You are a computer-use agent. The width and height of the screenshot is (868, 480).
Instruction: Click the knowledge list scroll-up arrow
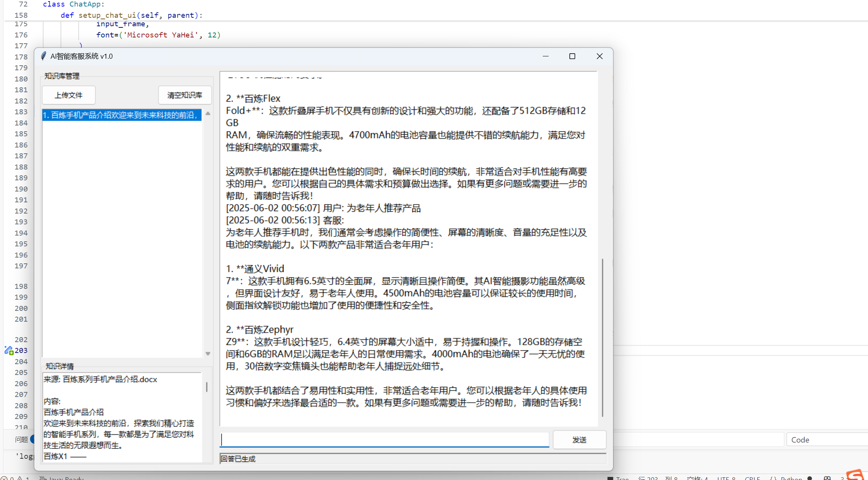(x=208, y=114)
